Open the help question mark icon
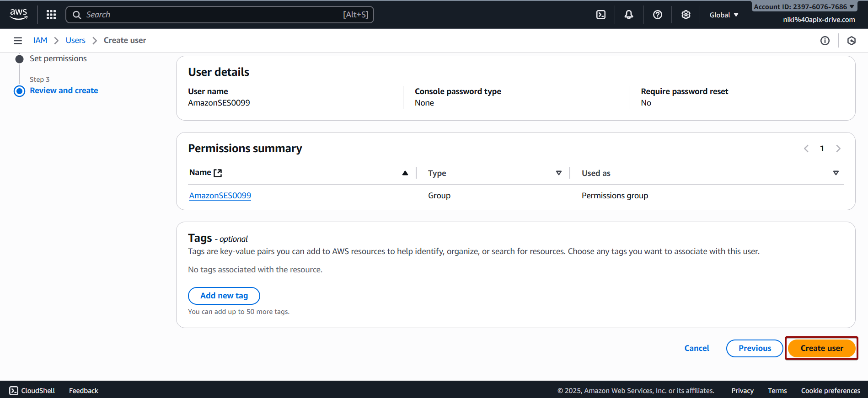The image size is (868, 398). [x=657, y=15]
